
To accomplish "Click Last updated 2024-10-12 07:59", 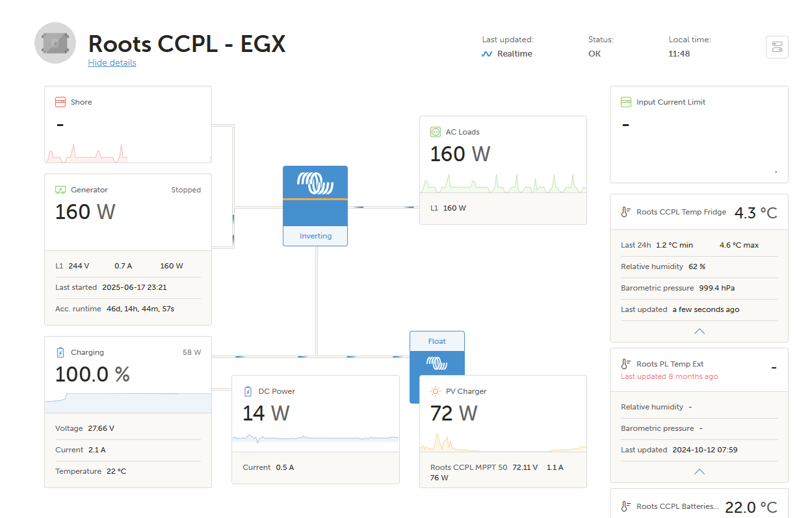I will click(x=679, y=450).
